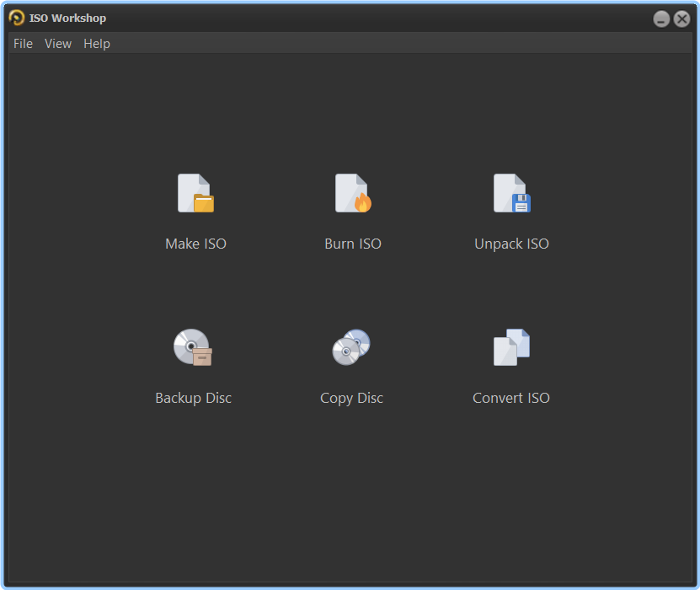
Task: Open the View menu
Action: pos(58,44)
